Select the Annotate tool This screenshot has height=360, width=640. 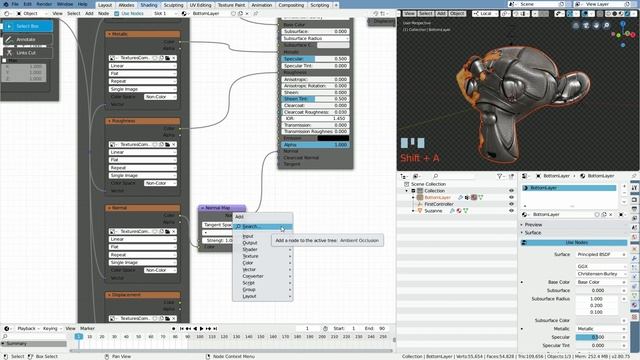coord(28,40)
